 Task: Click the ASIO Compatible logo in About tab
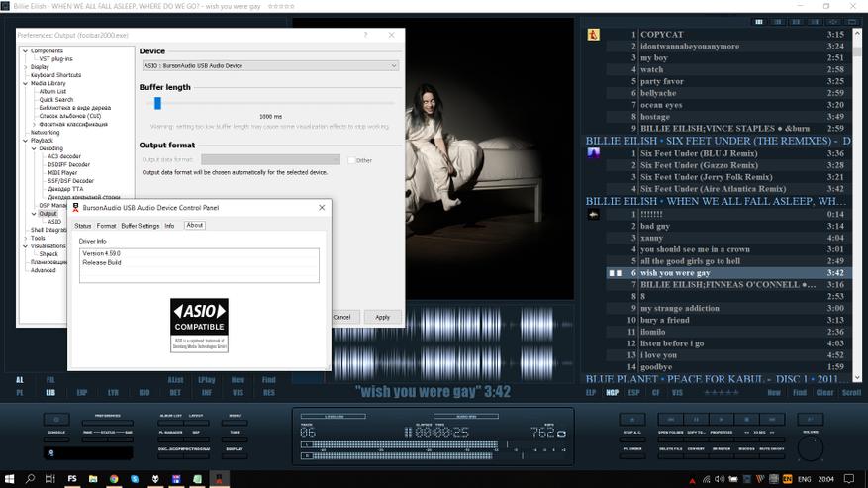pyautogui.click(x=199, y=325)
